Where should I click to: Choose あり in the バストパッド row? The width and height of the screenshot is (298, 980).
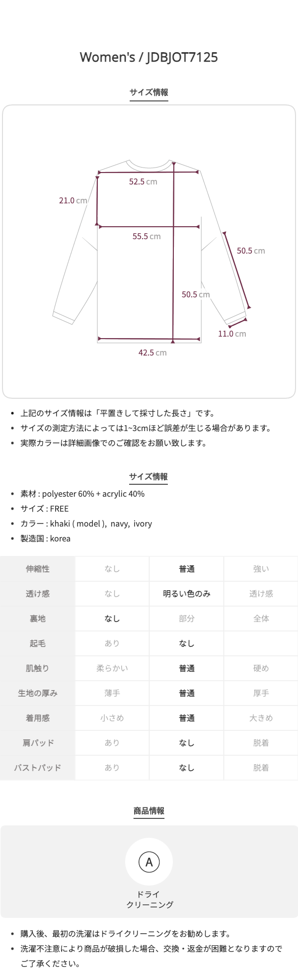coord(112,768)
